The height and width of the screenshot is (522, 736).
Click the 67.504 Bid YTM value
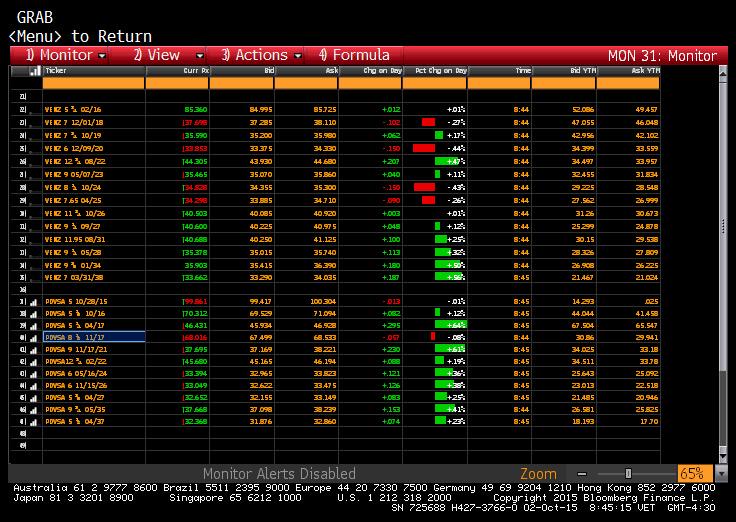click(583, 325)
